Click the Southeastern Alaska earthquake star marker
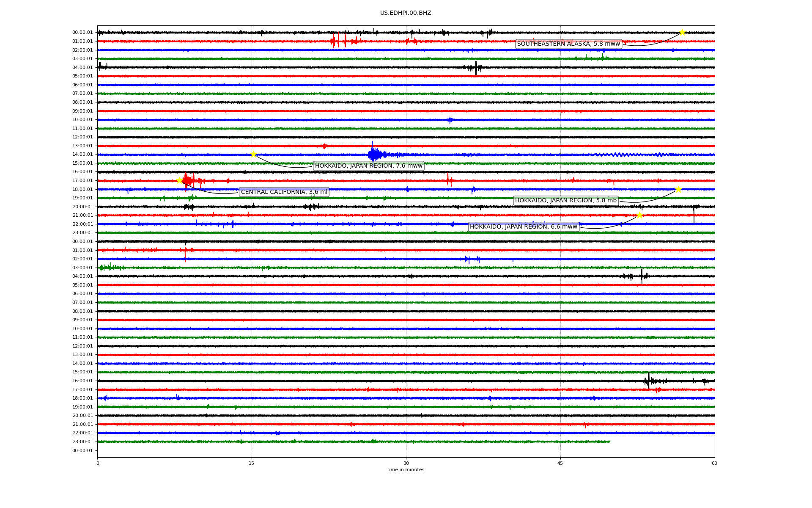Viewport: 812px width, 508px height. pyautogui.click(x=682, y=32)
